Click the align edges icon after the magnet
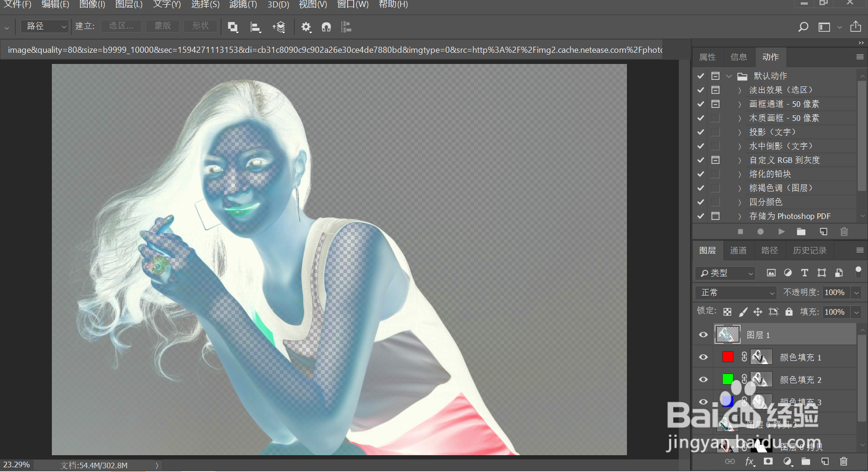 (347, 27)
